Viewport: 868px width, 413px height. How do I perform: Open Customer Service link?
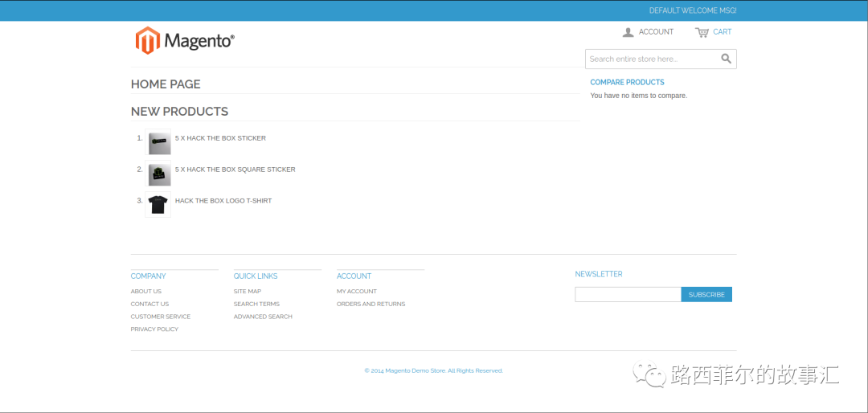point(161,317)
